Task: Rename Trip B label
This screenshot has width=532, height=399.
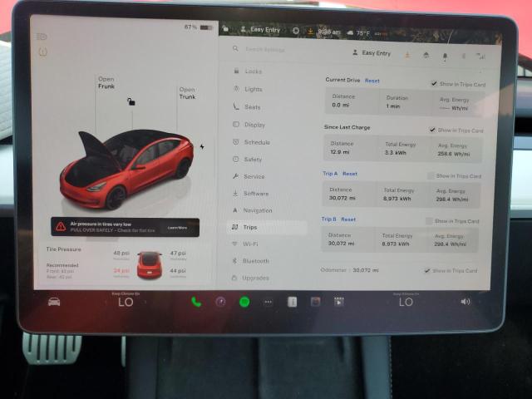Action: tap(329, 219)
